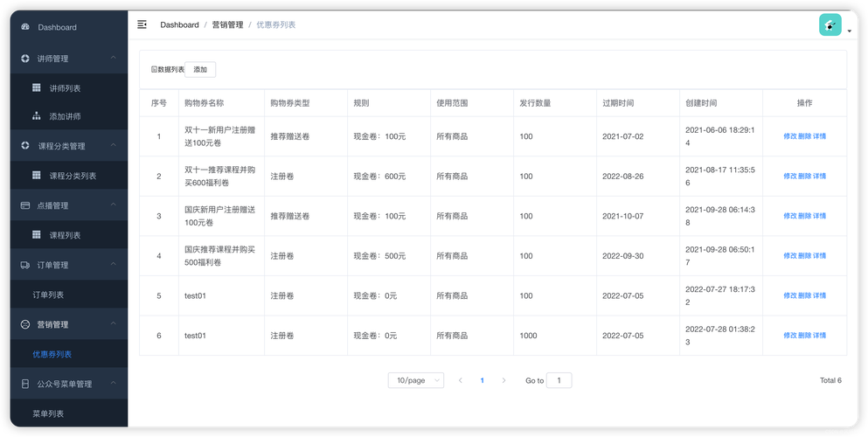Collapse the 营销管理 submenu arrow
Image resolution: width=868 pixels, height=437 pixels.
click(x=113, y=324)
